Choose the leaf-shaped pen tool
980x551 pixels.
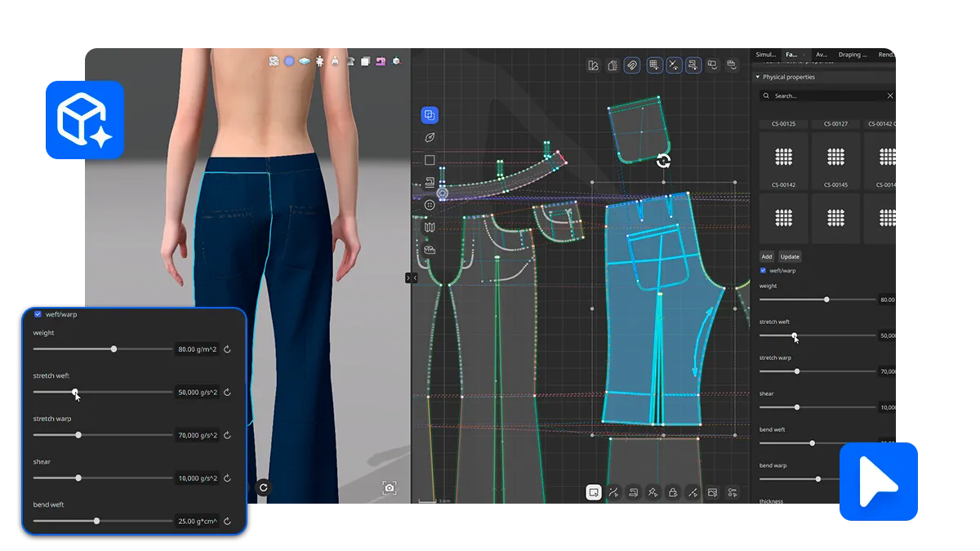[430, 138]
